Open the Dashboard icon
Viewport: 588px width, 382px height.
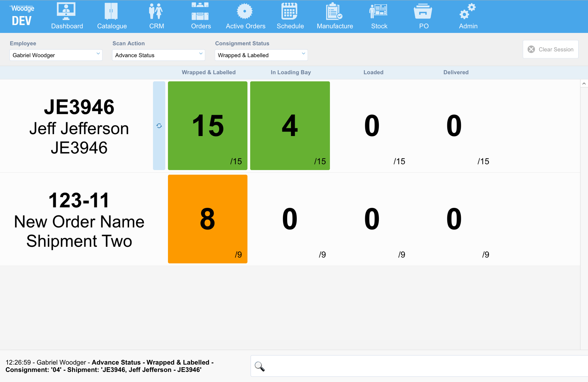pos(66,11)
